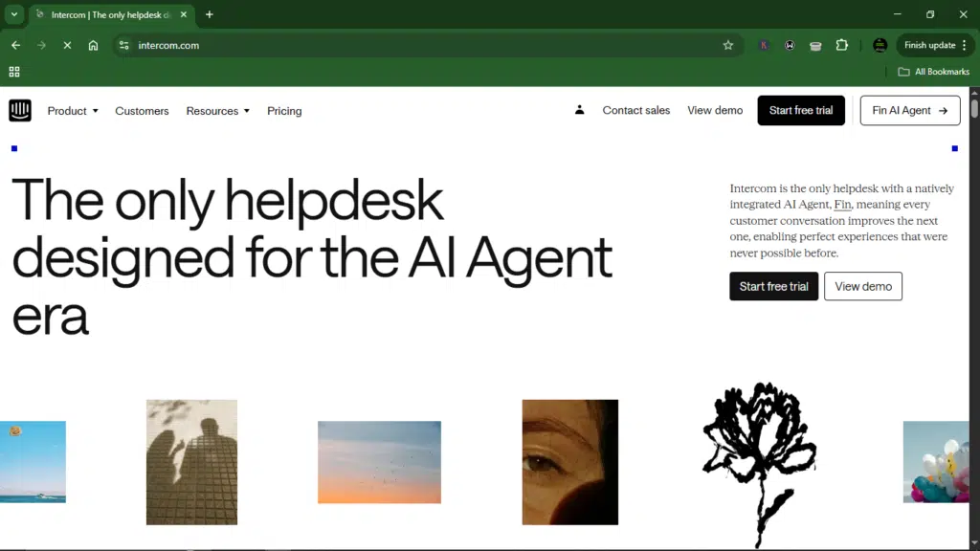Go to the Pricing menu item

284,111
